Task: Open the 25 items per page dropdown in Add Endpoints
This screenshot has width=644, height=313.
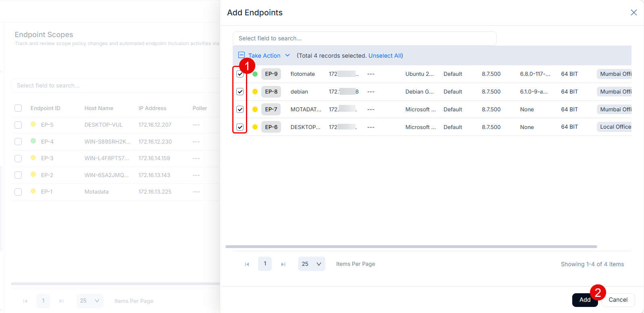Action: pyautogui.click(x=312, y=264)
